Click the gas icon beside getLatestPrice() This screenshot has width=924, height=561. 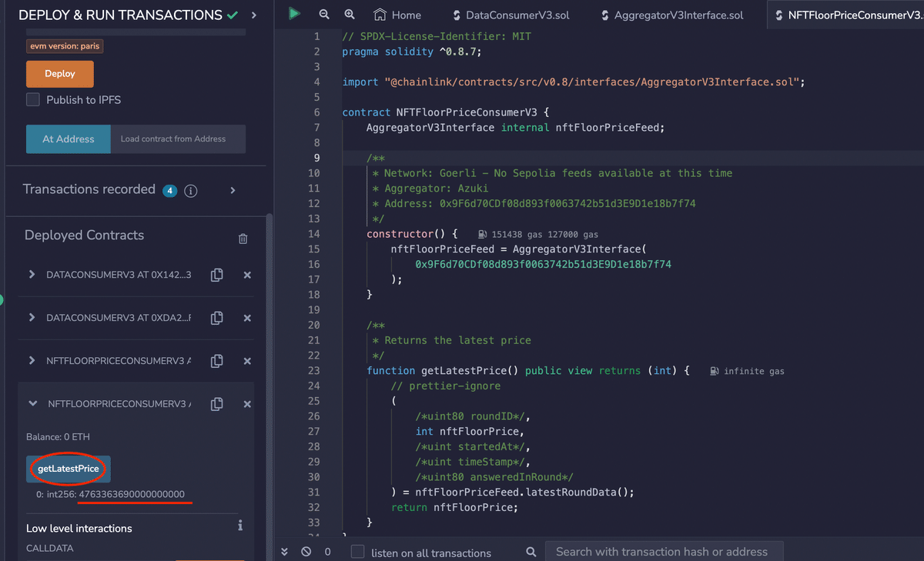click(x=715, y=371)
